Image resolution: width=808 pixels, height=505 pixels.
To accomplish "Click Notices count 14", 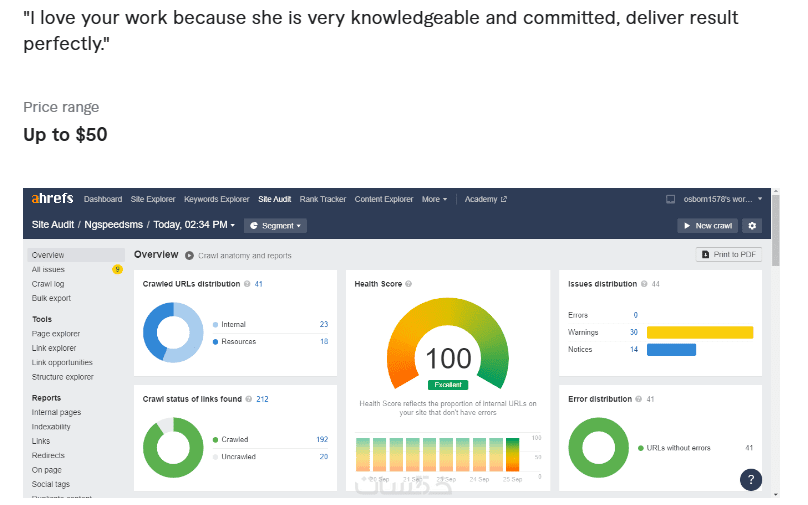I will pyautogui.click(x=634, y=349).
